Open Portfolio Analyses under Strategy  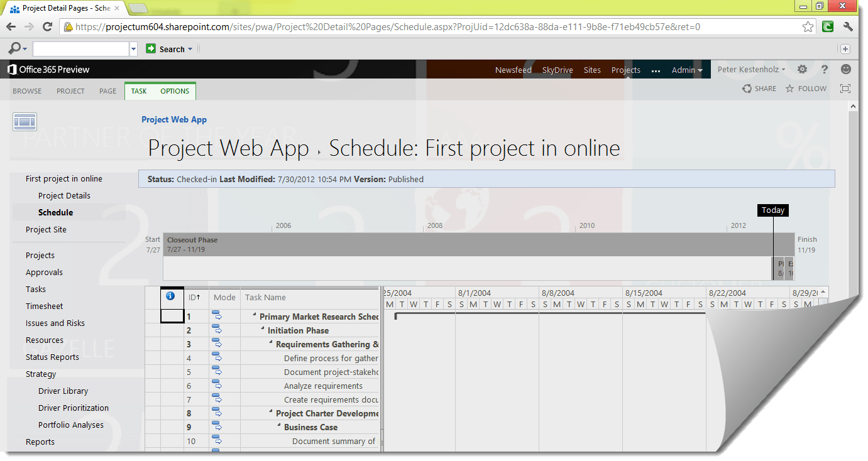click(x=71, y=425)
